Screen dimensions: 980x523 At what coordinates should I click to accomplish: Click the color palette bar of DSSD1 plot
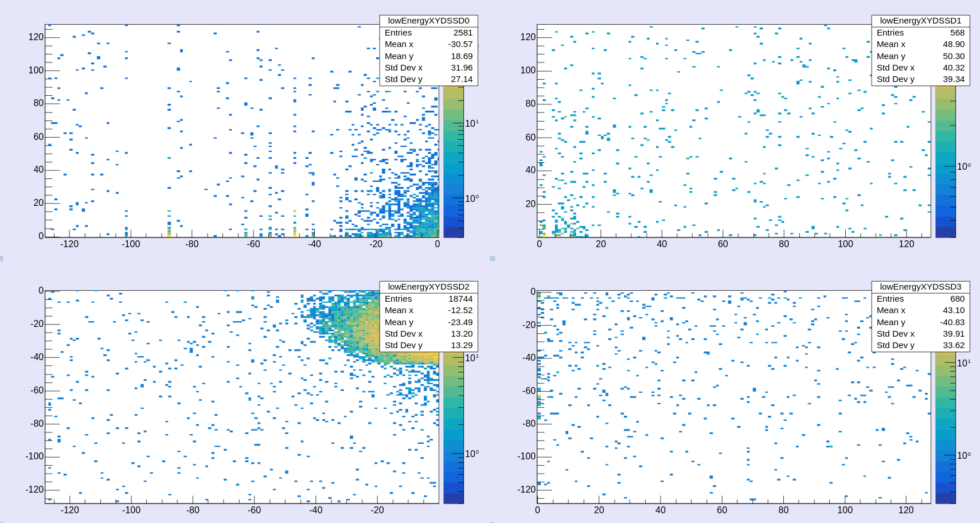945,162
